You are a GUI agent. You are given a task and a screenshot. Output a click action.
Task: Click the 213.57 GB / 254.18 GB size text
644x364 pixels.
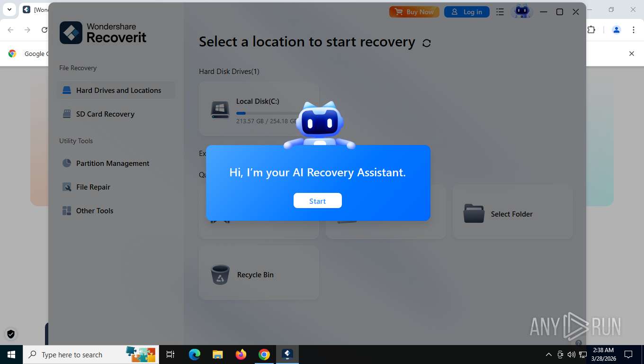(268, 121)
